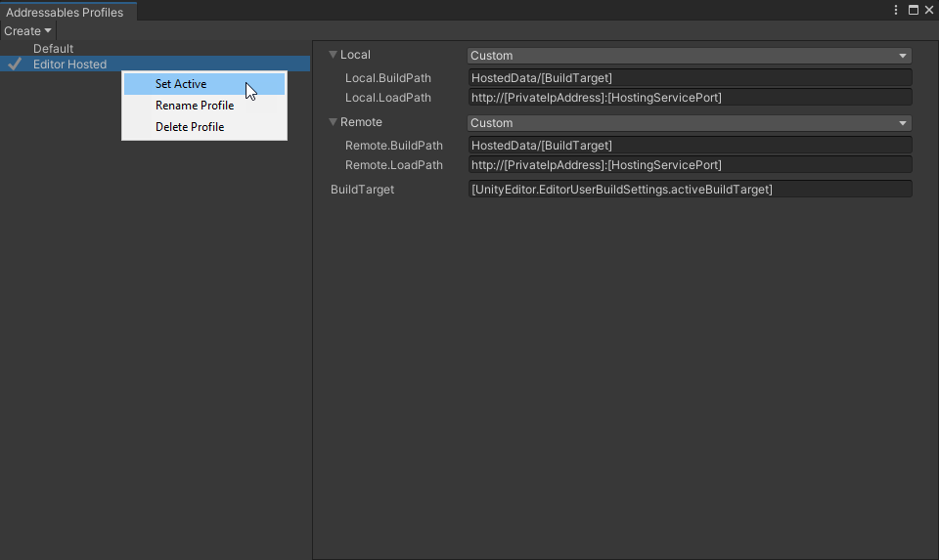Choose Set Active from context menu
This screenshot has width=939, height=560.
click(181, 84)
